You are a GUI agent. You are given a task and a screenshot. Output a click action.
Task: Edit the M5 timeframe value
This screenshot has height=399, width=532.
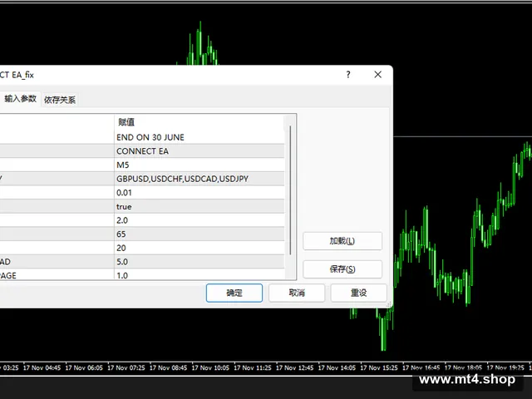(x=199, y=165)
